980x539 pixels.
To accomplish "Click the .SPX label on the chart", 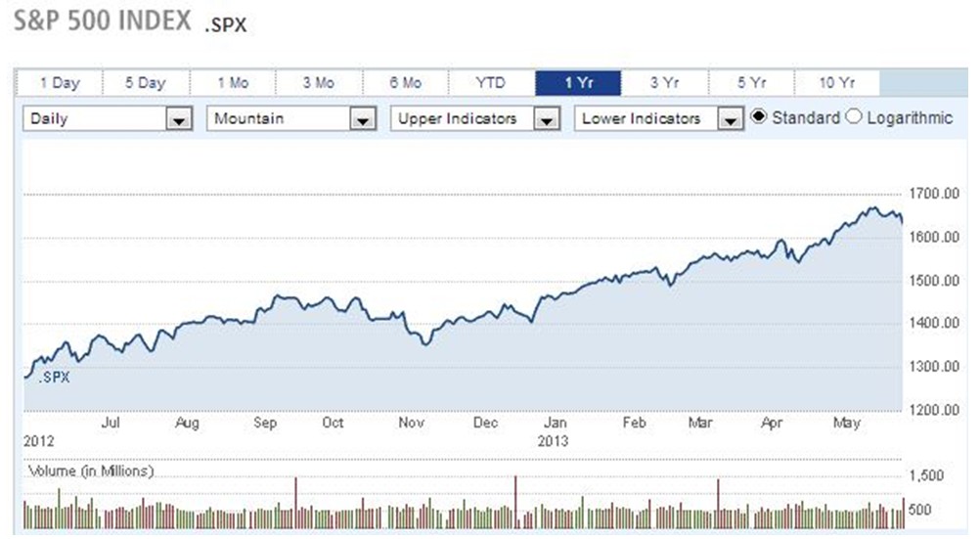I will tap(54, 377).
